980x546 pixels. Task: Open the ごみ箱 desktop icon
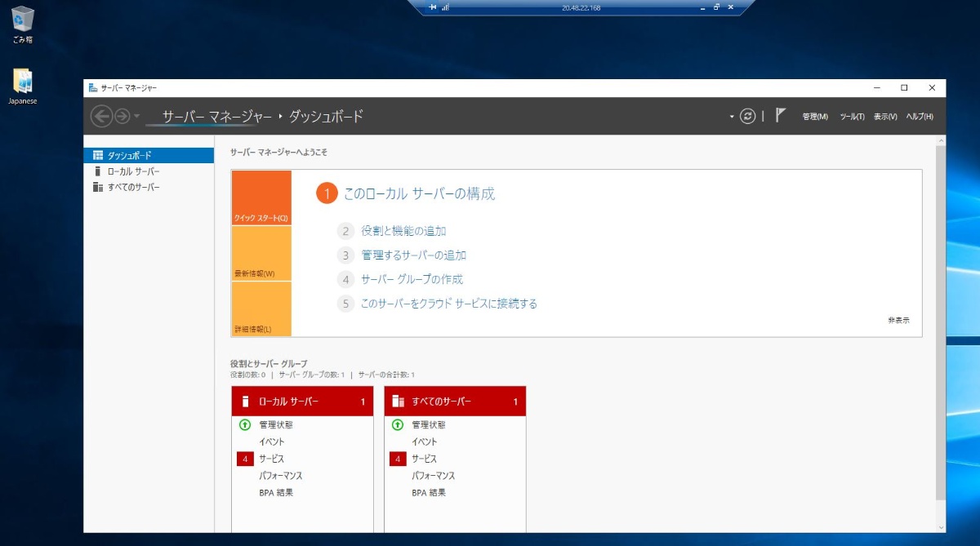click(23, 24)
